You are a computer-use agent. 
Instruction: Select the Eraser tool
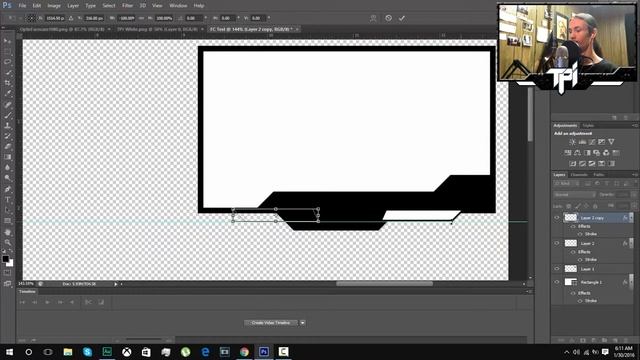7,147
